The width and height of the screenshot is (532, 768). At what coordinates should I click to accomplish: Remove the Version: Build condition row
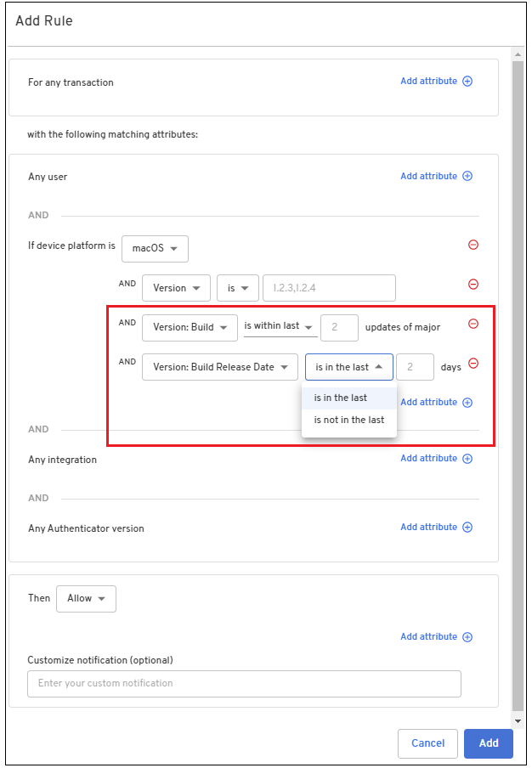(473, 324)
